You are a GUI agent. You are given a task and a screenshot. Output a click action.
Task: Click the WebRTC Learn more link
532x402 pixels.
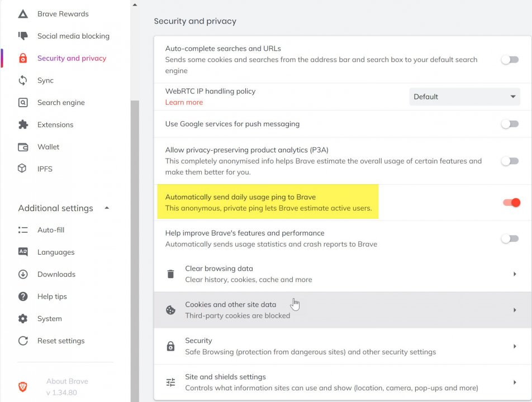point(184,102)
